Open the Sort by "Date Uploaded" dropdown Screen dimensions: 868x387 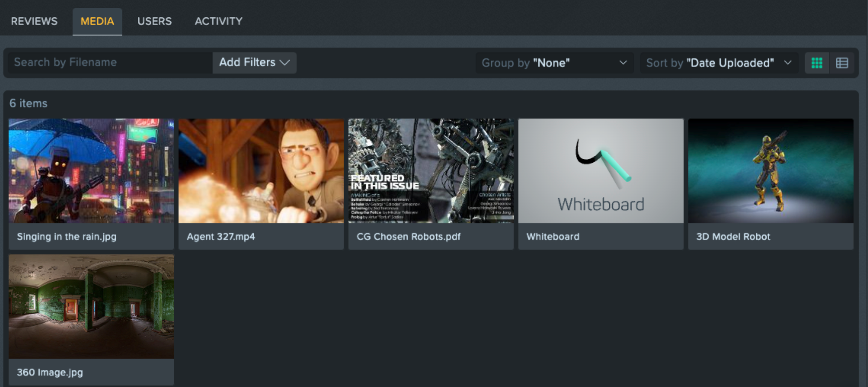pyautogui.click(x=719, y=63)
